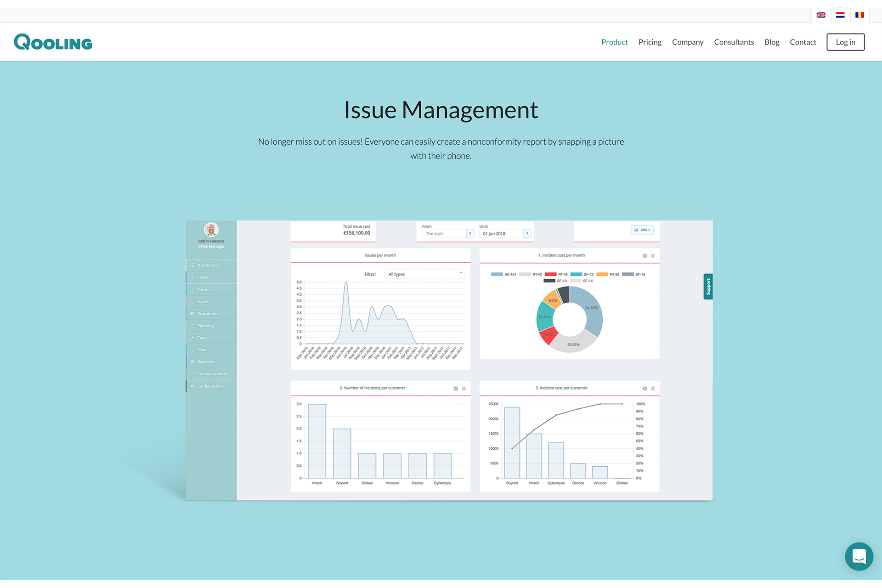Select the Romanian flag icon
This screenshot has height=588, width=882.
pyautogui.click(x=859, y=15)
